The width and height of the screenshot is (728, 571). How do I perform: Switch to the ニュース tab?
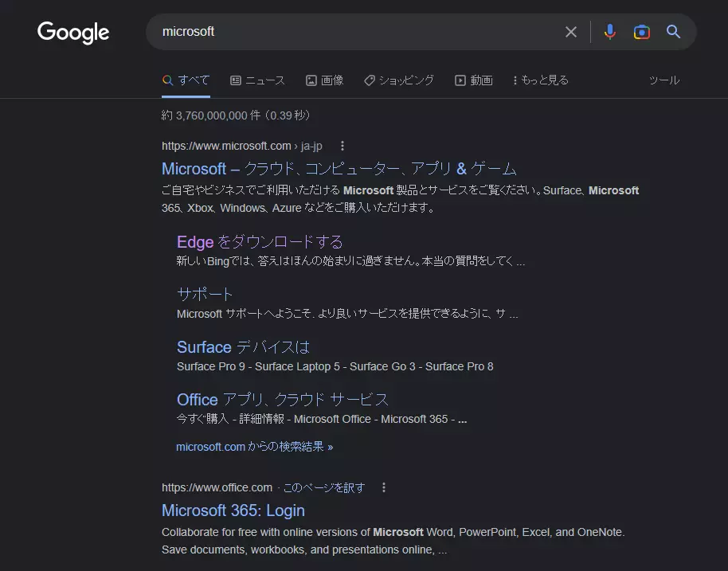tap(258, 80)
